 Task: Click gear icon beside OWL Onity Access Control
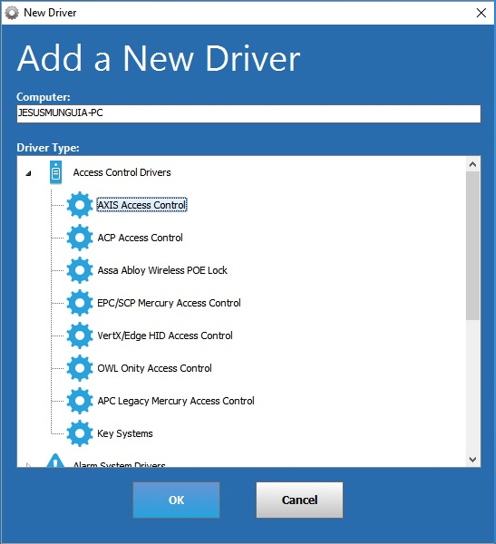pyautogui.click(x=80, y=368)
